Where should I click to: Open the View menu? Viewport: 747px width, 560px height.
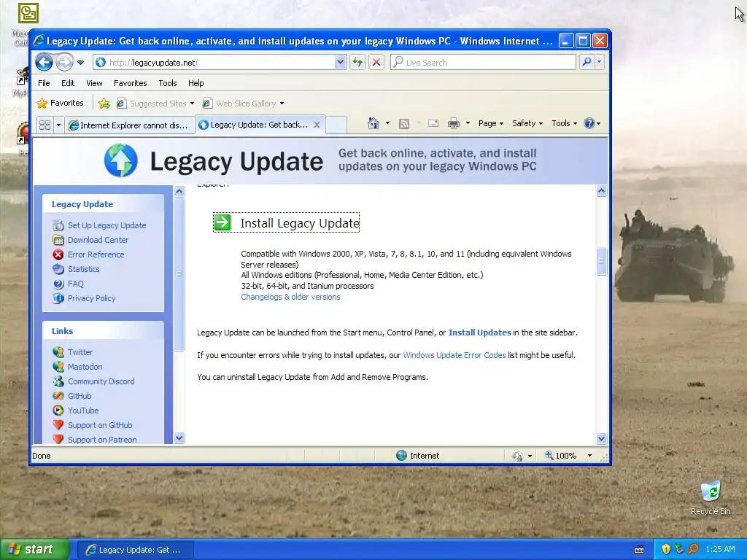94,83
